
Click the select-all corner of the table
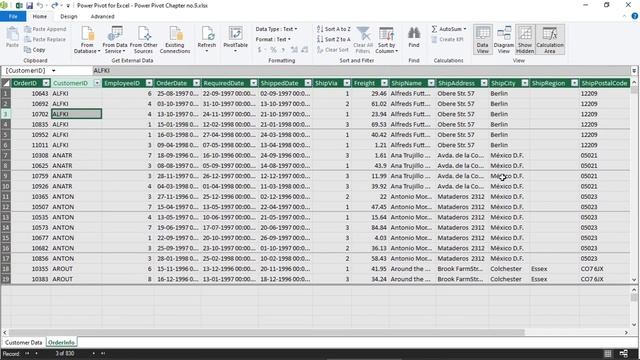point(6,83)
